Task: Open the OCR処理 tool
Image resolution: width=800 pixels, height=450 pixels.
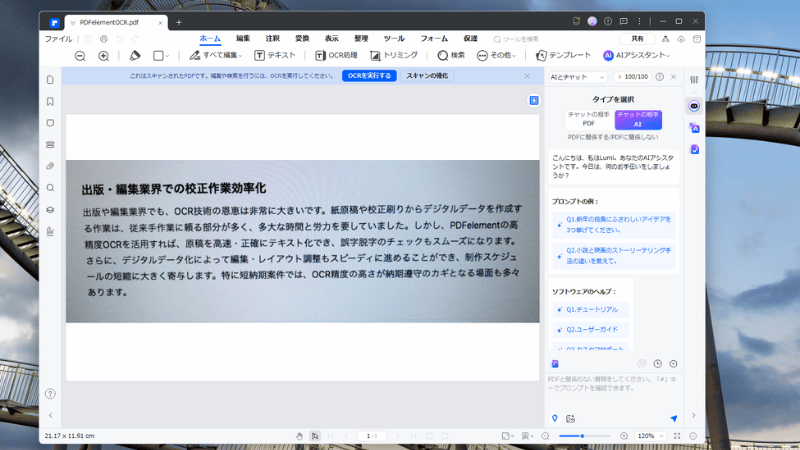Action: pos(336,56)
